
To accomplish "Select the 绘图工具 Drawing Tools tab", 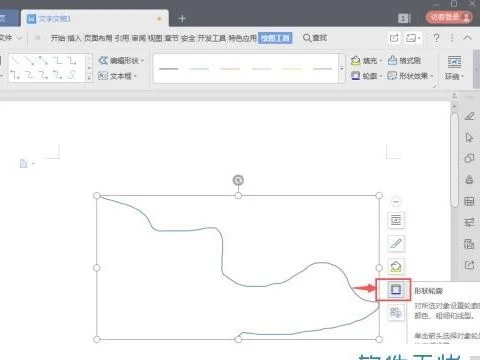I will pyautogui.click(x=275, y=38).
